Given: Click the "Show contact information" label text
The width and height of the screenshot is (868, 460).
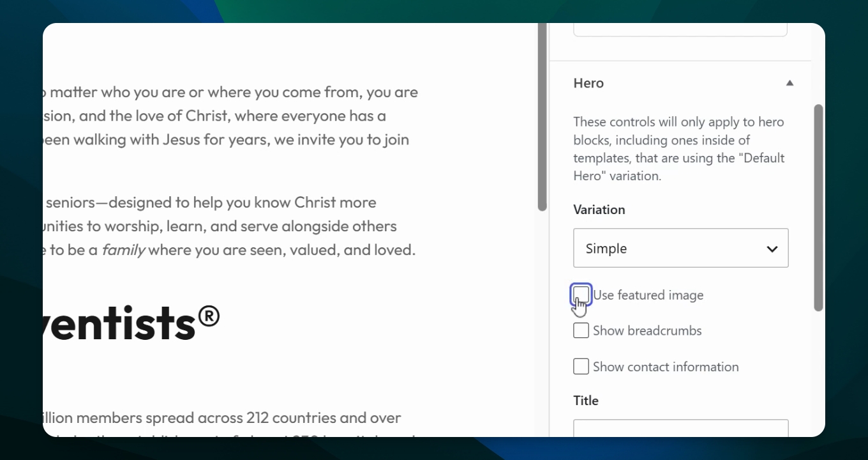Looking at the screenshot, I should 666,367.
